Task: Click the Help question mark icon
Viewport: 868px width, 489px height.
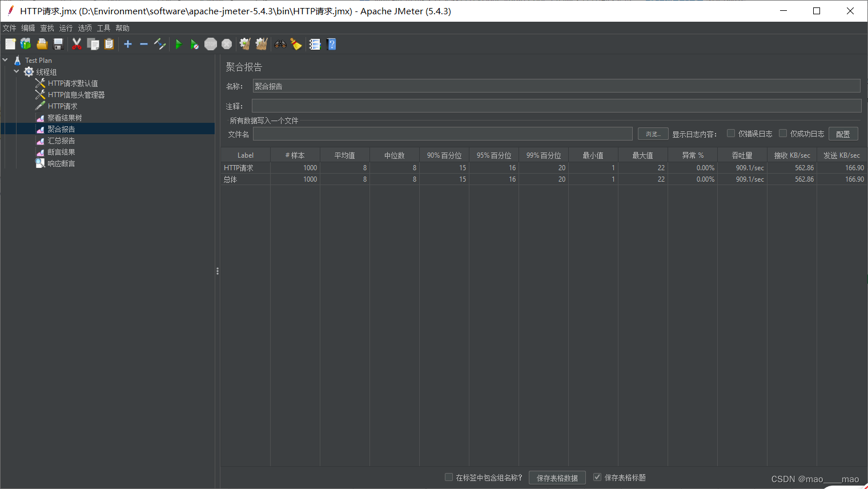Action: click(331, 44)
